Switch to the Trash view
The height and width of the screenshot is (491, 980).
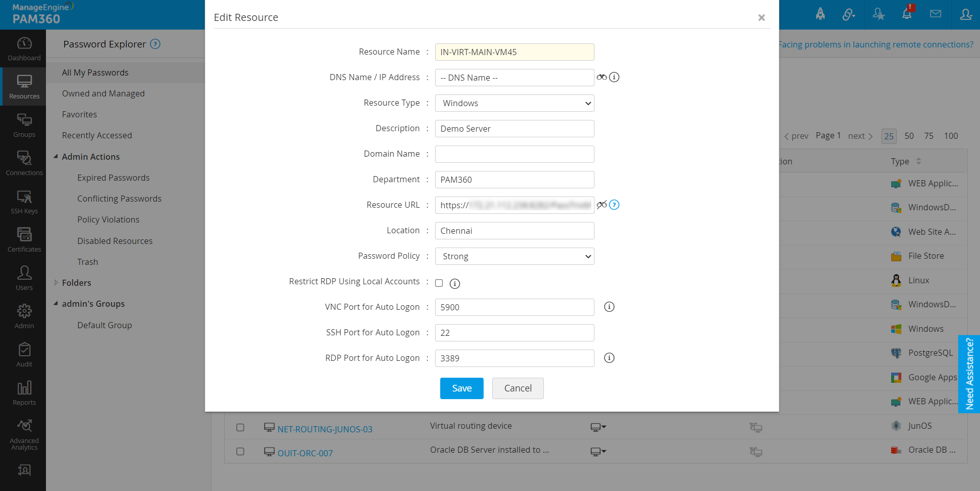[x=87, y=261]
